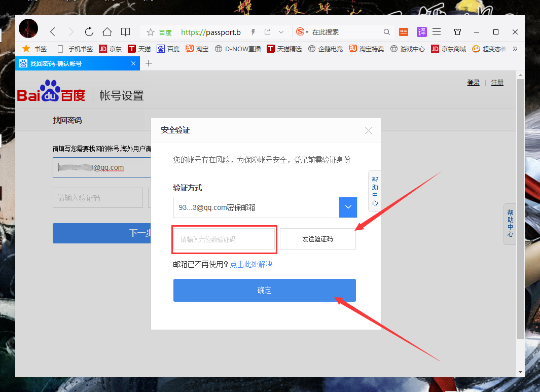This screenshot has width=540, height=392.
Task: Refresh the current page
Action: tap(89, 31)
